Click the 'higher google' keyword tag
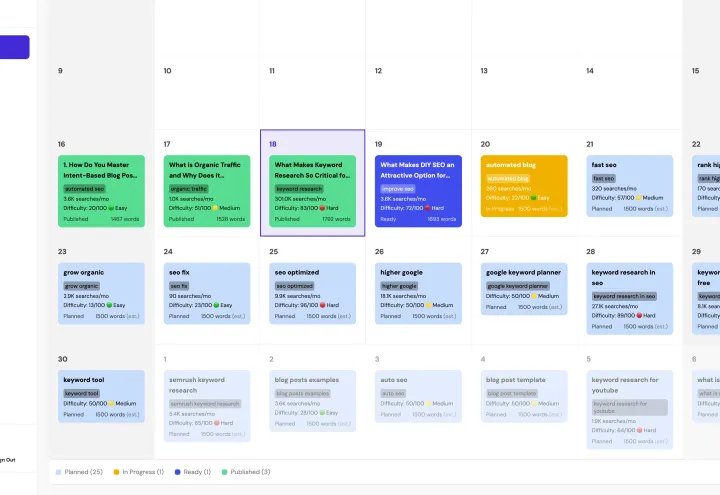The height and width of the screenshot is (495, 720). 399,286
